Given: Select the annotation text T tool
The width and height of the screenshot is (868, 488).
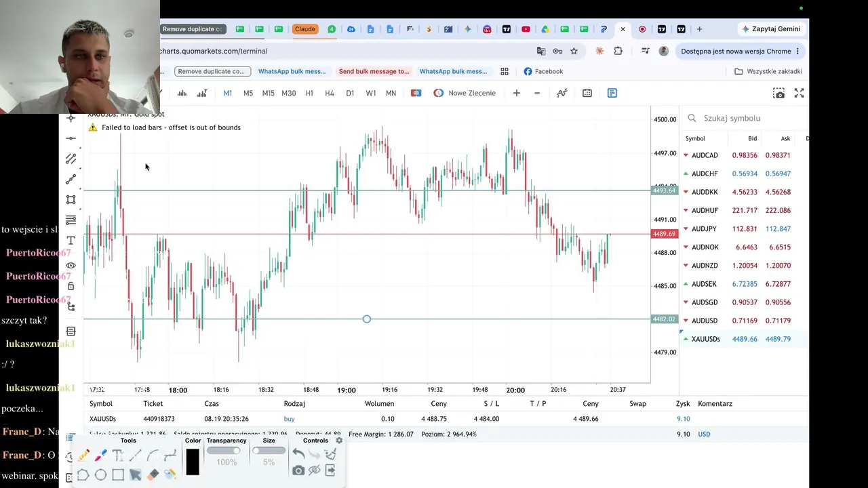Looking at the screenshot, I should click(118, 455).
